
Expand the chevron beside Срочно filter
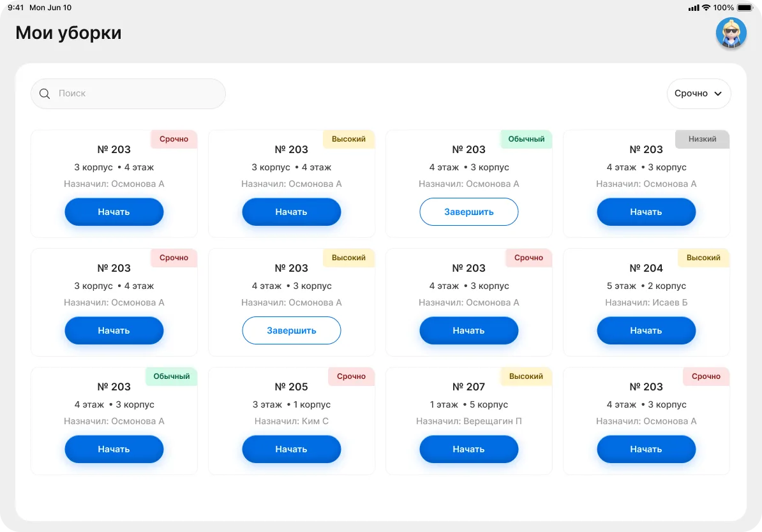(x=718, y=94)
